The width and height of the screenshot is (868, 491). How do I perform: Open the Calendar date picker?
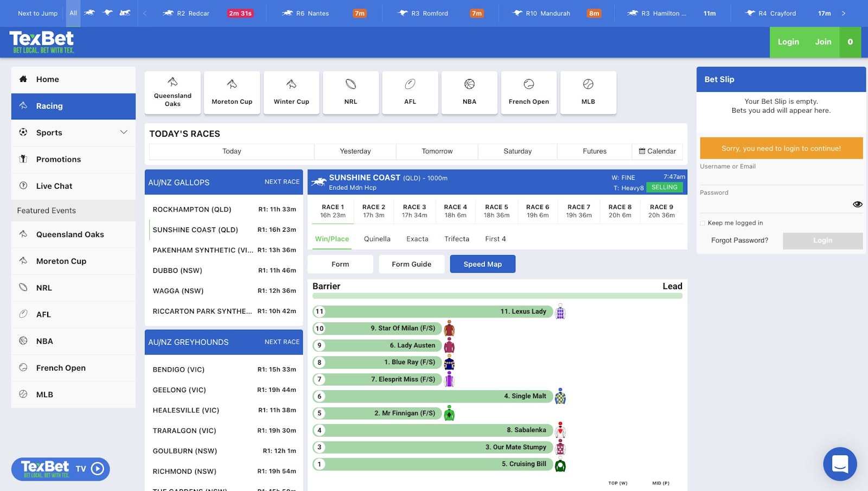[x=657, y=151]
